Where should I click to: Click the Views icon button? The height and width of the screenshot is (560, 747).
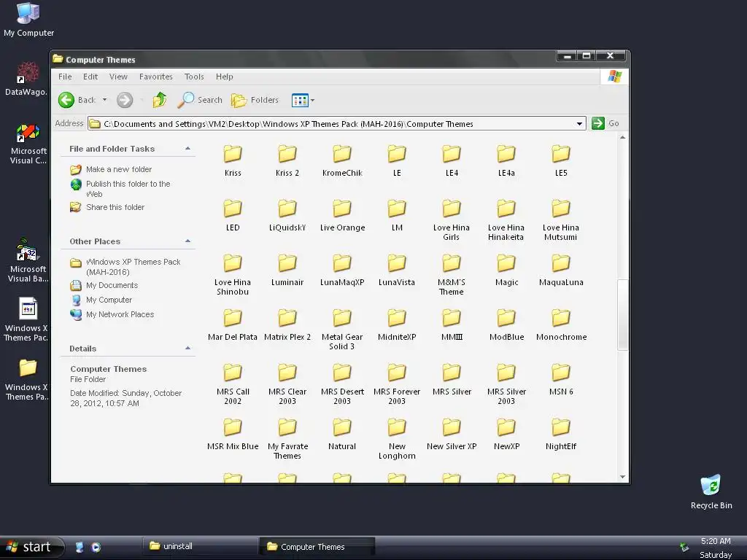300,101
